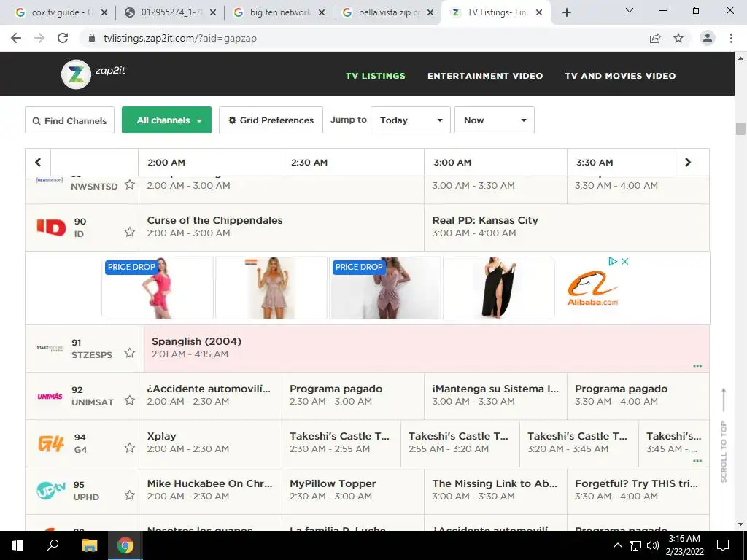Open the Alibaba.com ad logo
747x560 pixels.
click(x=592, y=288)
